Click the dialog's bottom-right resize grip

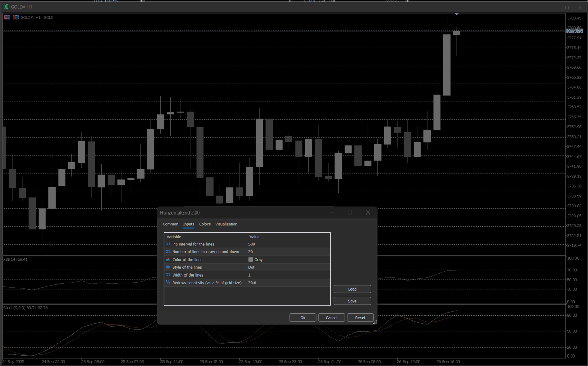tap(375, 322)
